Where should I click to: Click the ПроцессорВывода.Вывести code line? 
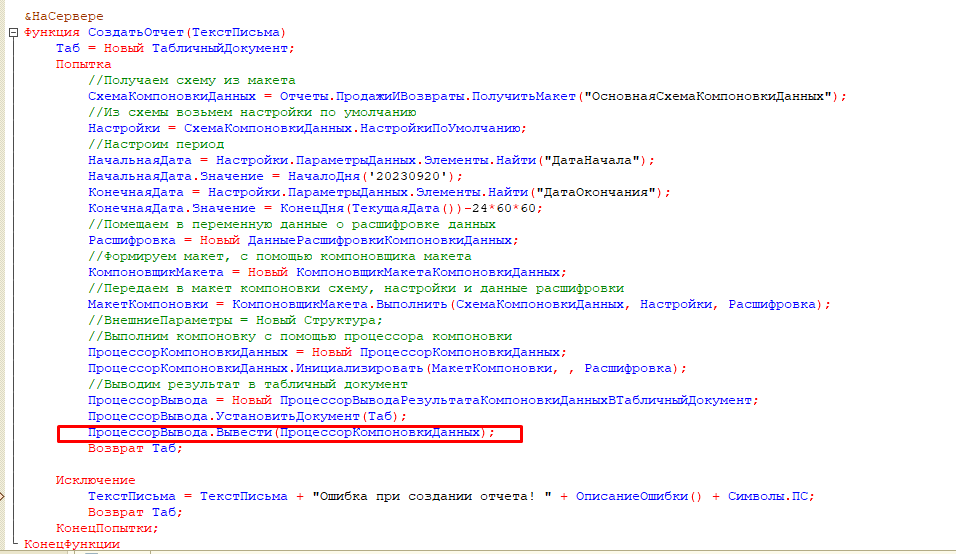tap(290, 434)
